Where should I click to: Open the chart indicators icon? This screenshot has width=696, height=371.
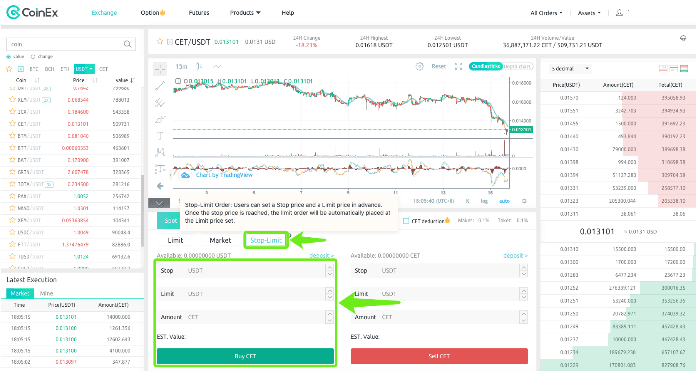217,67
